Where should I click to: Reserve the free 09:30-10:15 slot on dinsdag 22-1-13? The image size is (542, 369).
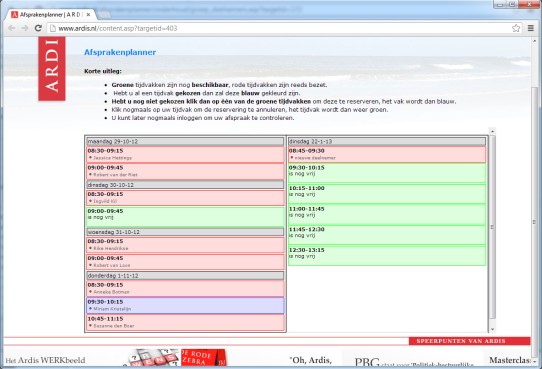(x=387, y=173)
